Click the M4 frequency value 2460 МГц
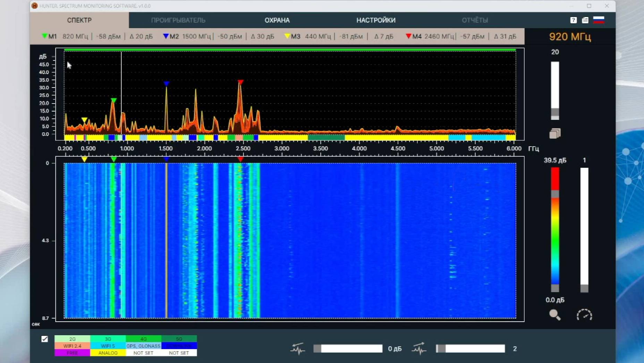Image resolution: width=644 pixels, height=363 pixels. click(x=439, y=36)
